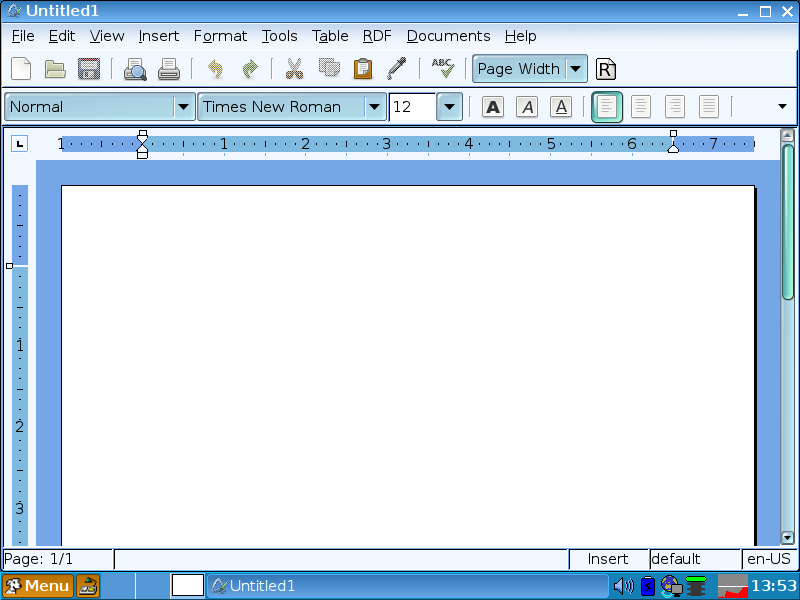Open the File menu
Image resolution: width=800 pixels, height=600 pixels.
point(23,36)
